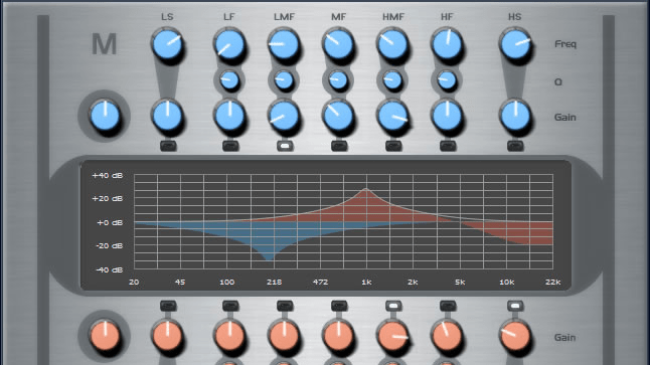Click the orange master gain knob
The width and height of the screenshot is (650, 365).
click(105, 335)
